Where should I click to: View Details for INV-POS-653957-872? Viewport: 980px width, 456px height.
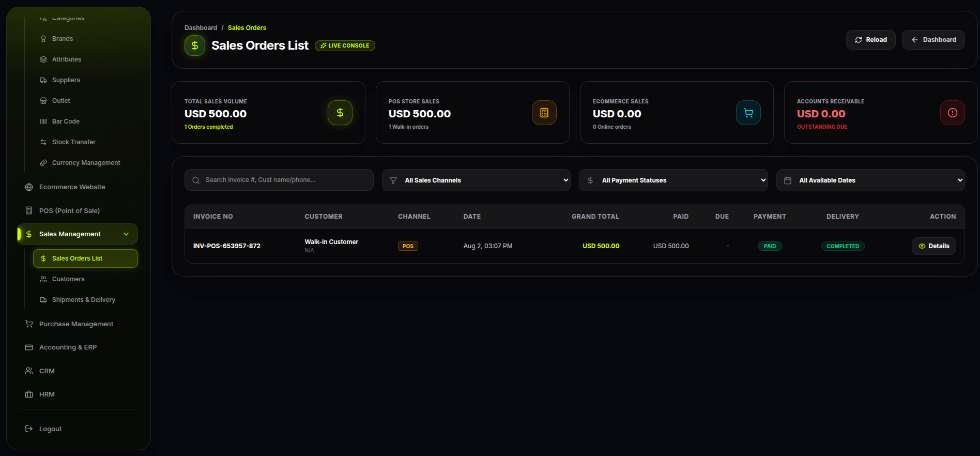933,246
